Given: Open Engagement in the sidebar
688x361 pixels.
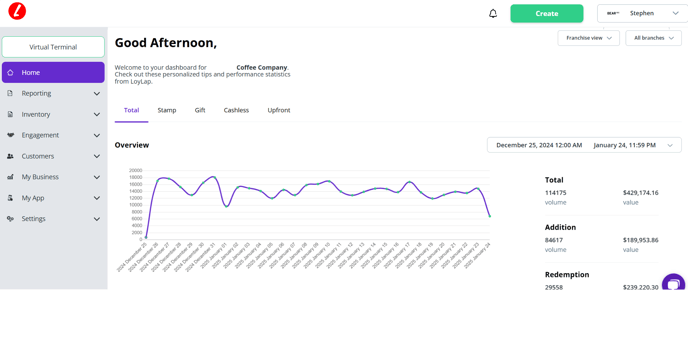Looking at the screenshot, I should pyautogui.click(x=53, y=135).
